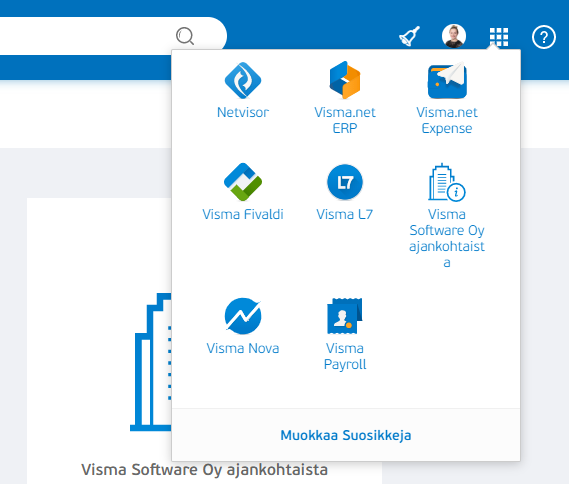This screenshot has width=569, height=484.
Task: Open the help question mark icon
Action: (544, 37)
